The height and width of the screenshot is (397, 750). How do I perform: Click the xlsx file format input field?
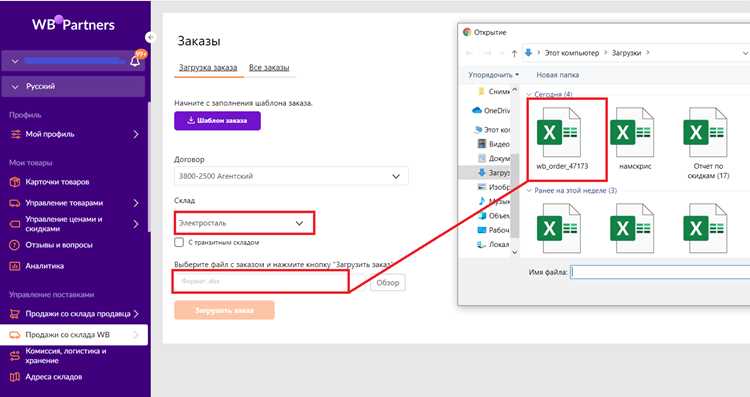[x=260, y=281]
